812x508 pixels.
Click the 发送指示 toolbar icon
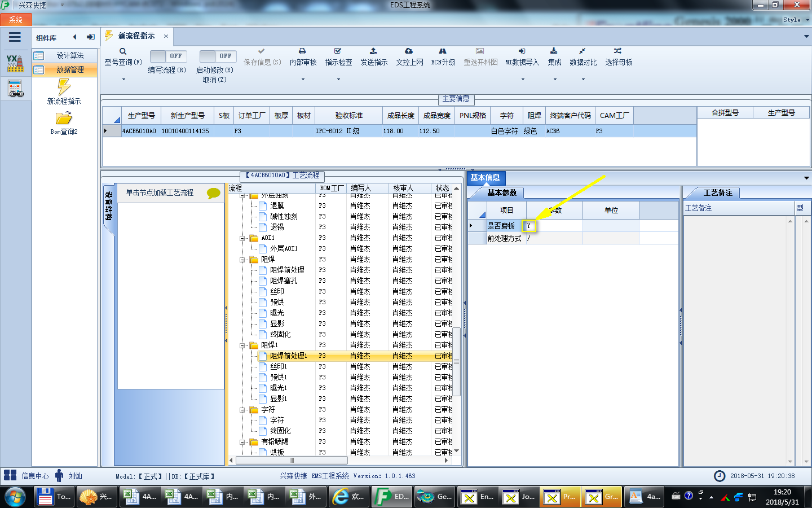click(x=373, y=51)
